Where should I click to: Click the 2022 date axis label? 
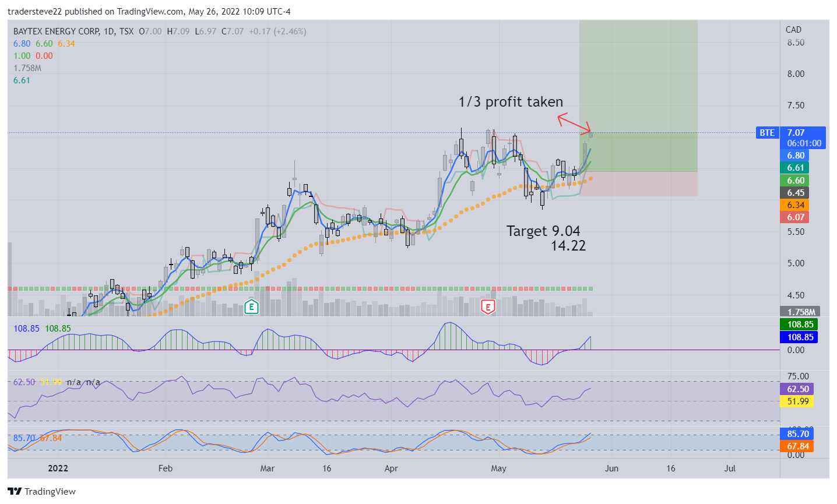(58, 468)
